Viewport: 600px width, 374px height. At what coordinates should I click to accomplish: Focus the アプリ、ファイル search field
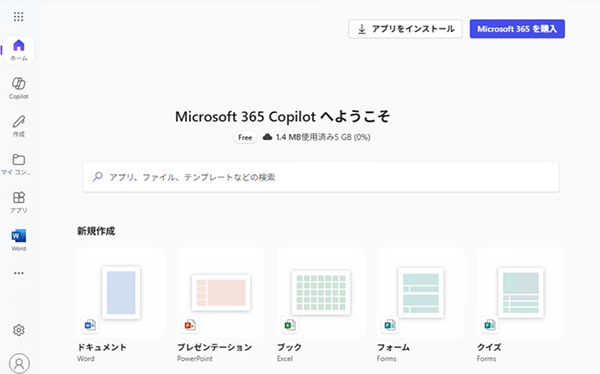[321, 177]
